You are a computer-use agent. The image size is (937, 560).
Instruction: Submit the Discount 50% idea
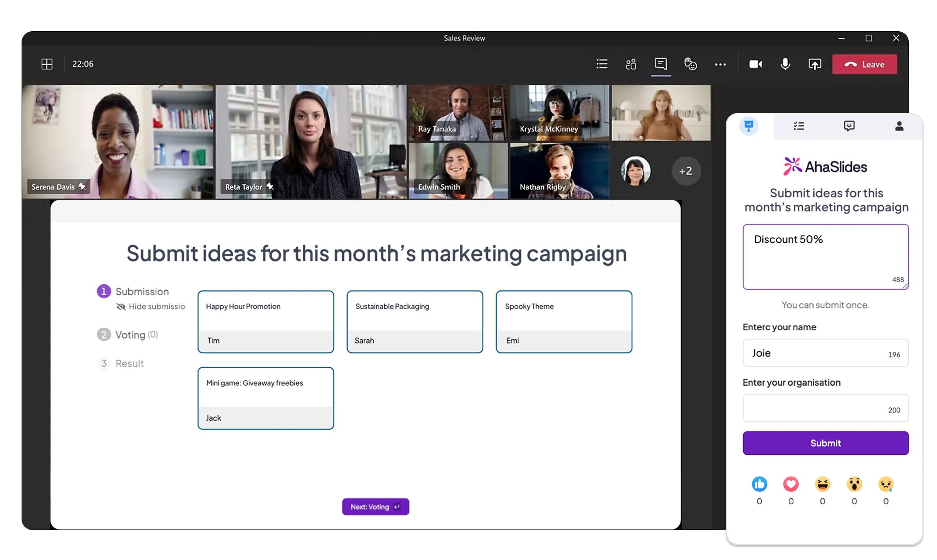(825, 443)
